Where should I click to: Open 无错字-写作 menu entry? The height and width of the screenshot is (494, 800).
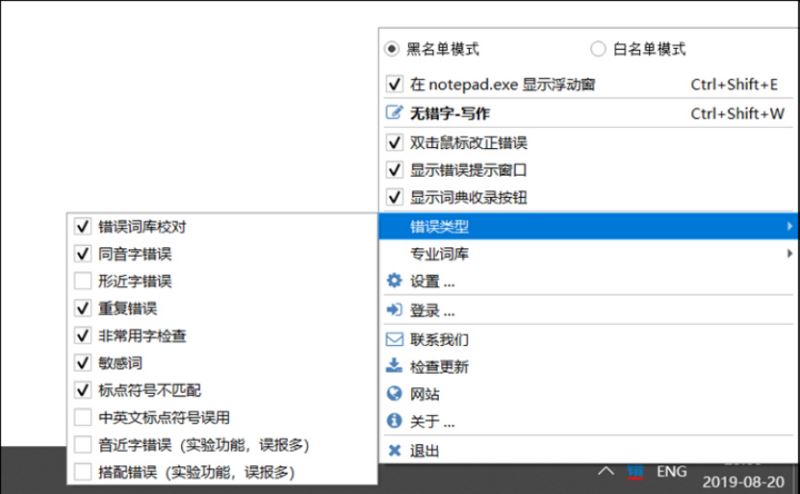coord(587,113)
